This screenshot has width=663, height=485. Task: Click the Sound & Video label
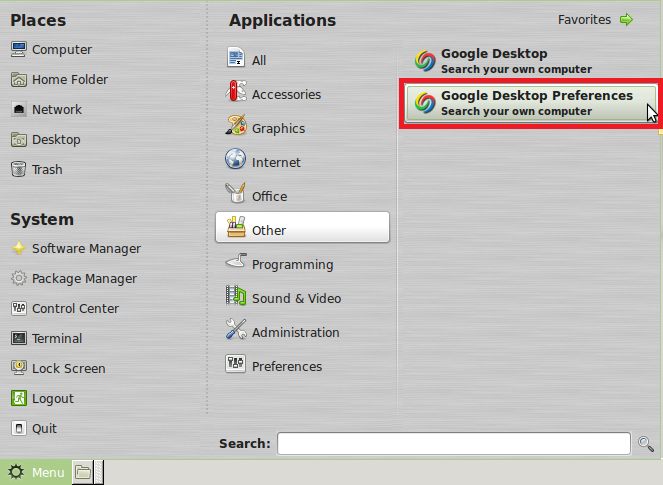[296, 299]
